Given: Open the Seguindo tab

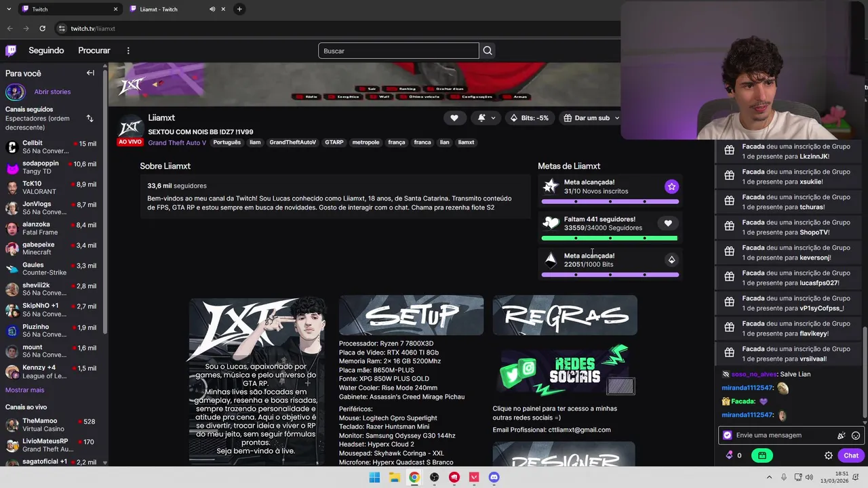Looking at the screenshot, I should [46, 51].
